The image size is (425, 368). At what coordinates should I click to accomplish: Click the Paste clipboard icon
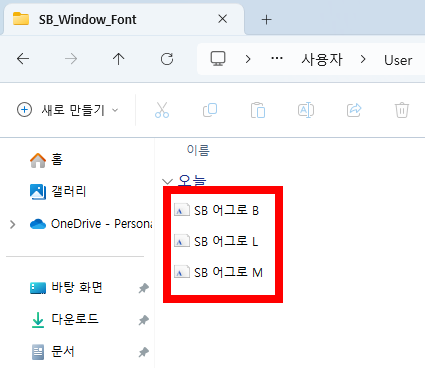[x=258, y=110]
